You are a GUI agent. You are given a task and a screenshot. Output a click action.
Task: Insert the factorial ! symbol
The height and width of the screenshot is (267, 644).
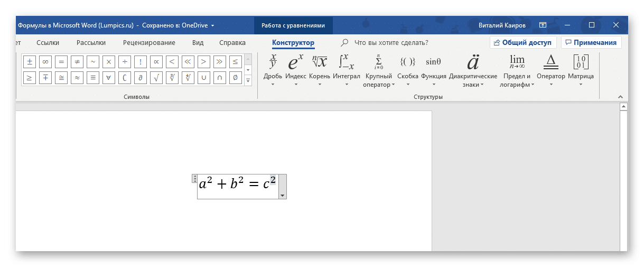pos(141,61)
